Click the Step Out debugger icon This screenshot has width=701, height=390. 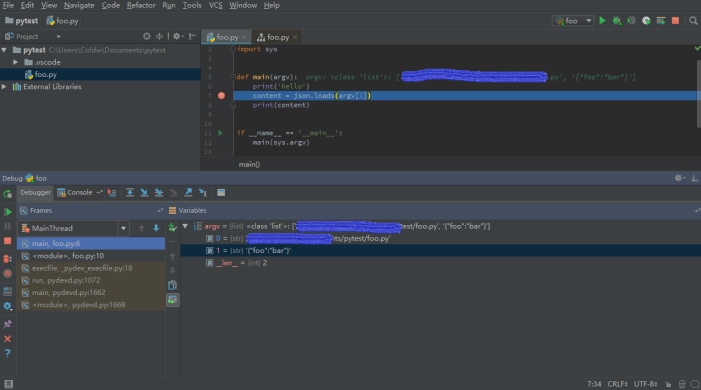188,193
